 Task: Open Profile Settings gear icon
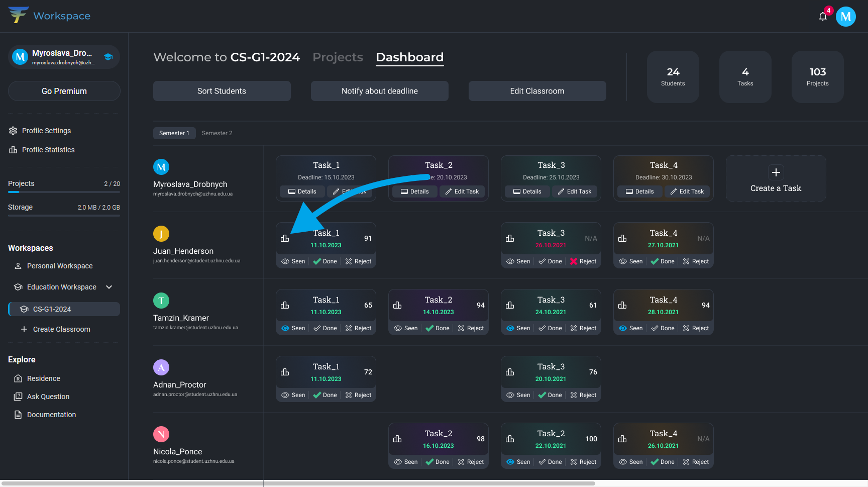click(13, 131)
